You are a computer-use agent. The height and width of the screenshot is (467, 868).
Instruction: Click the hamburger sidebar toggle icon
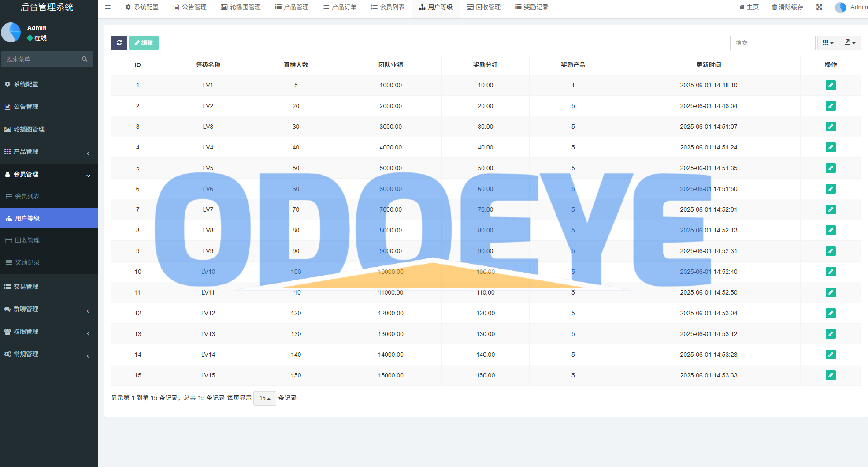coord(108,7)
